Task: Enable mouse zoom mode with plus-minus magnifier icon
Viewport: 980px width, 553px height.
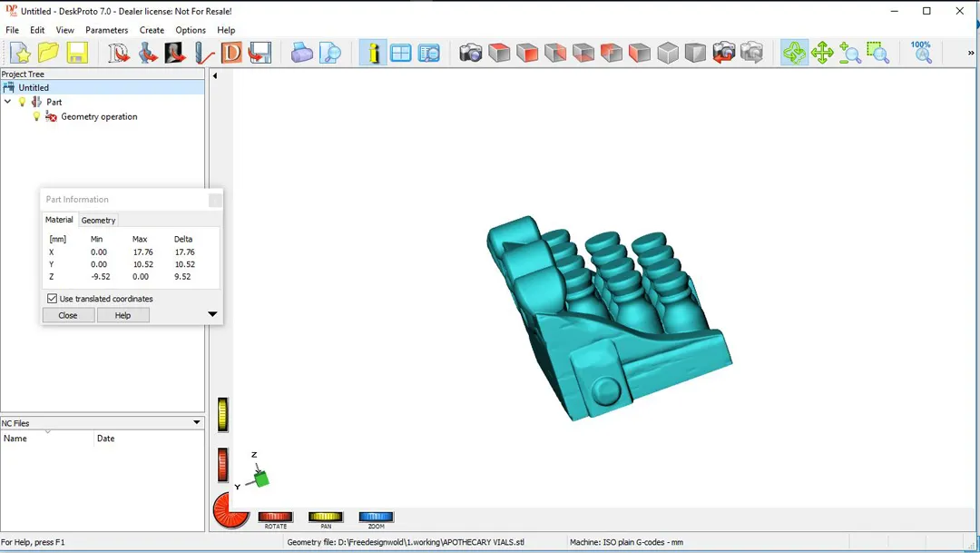Action: click(x=850, y=53)
